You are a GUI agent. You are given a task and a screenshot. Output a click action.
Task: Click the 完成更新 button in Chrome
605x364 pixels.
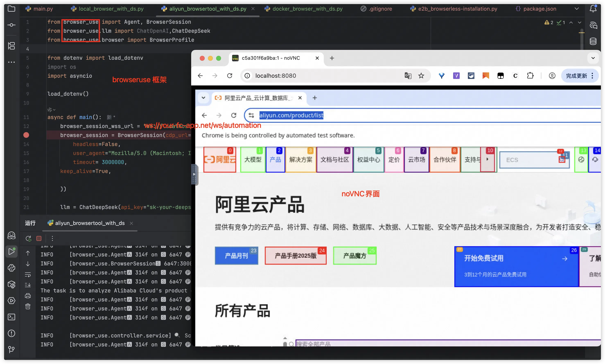click(576, 76)
